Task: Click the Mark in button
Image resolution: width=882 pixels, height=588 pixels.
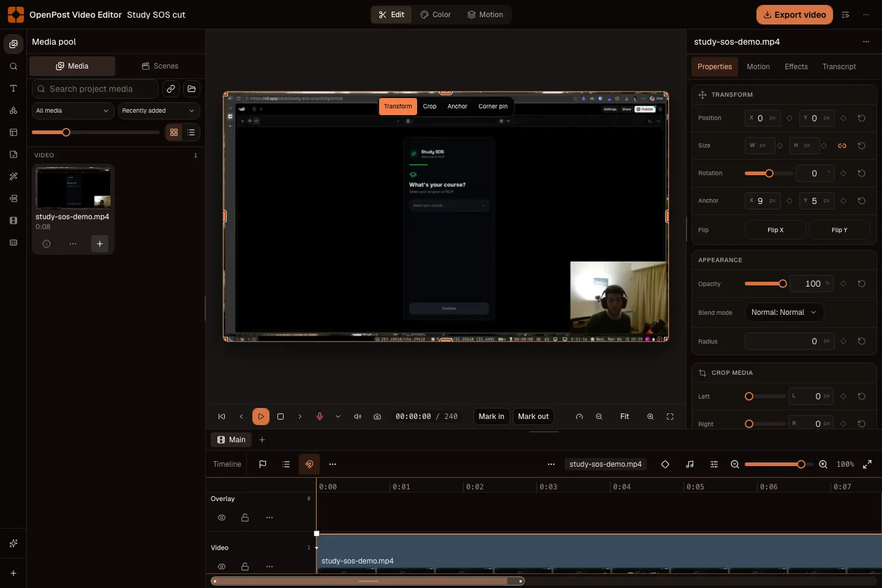Action: pos(491,417)
